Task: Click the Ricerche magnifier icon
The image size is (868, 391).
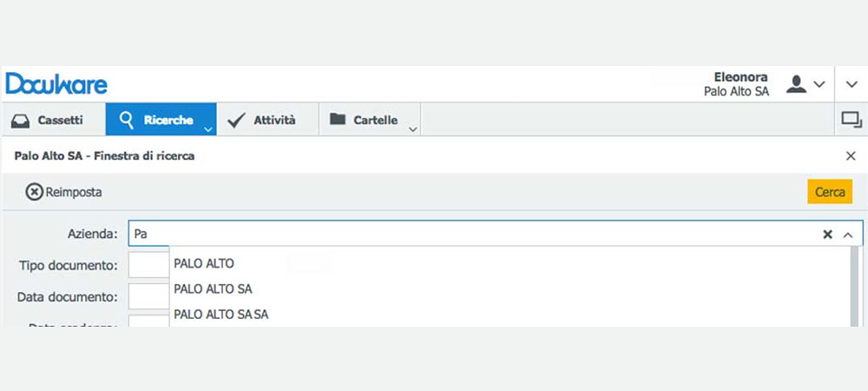Action: pos(127,120)
